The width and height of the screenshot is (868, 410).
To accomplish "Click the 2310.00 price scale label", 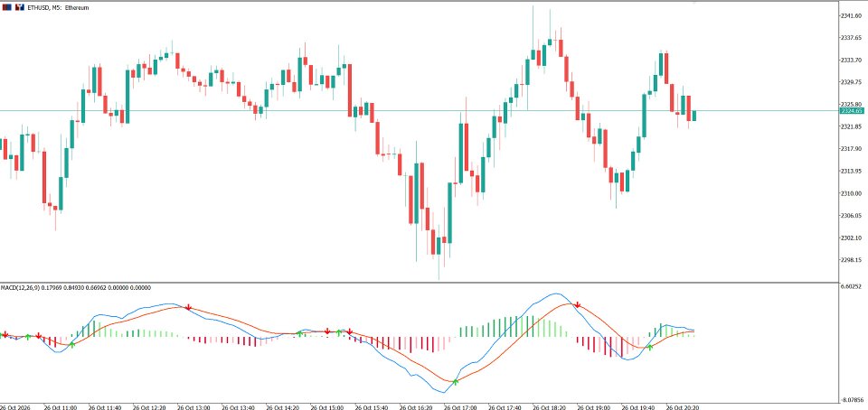I will (x=851, y=193).
